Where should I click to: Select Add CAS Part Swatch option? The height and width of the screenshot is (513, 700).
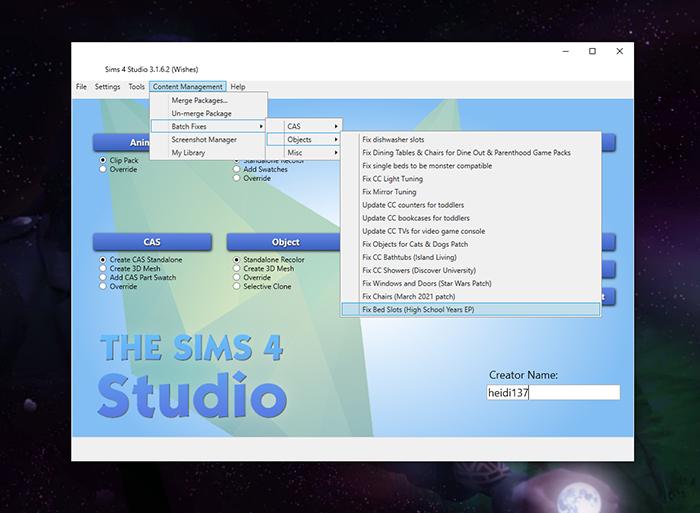(103, 277)
